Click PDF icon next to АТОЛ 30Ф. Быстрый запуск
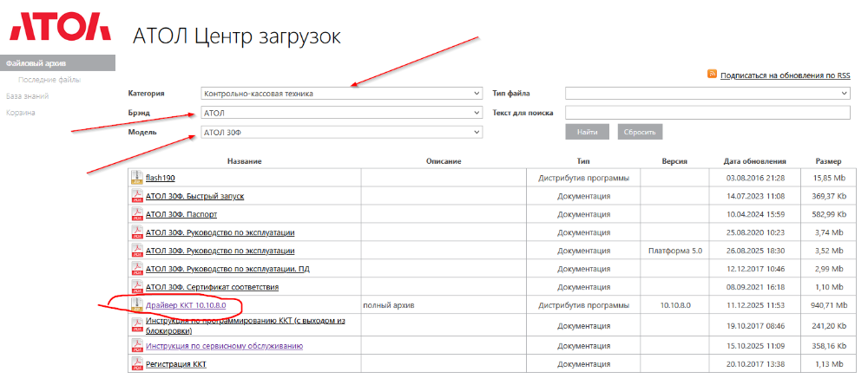 click(136, 196)
